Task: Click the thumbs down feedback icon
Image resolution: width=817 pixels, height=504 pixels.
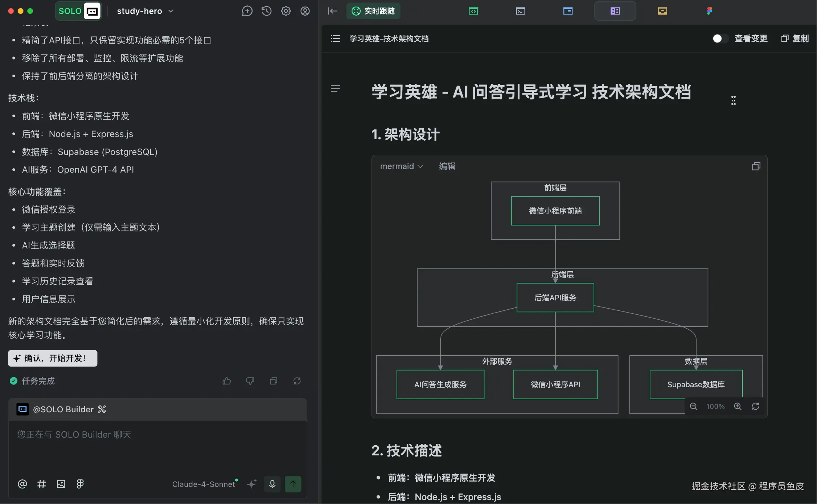Action: (250, 381)
